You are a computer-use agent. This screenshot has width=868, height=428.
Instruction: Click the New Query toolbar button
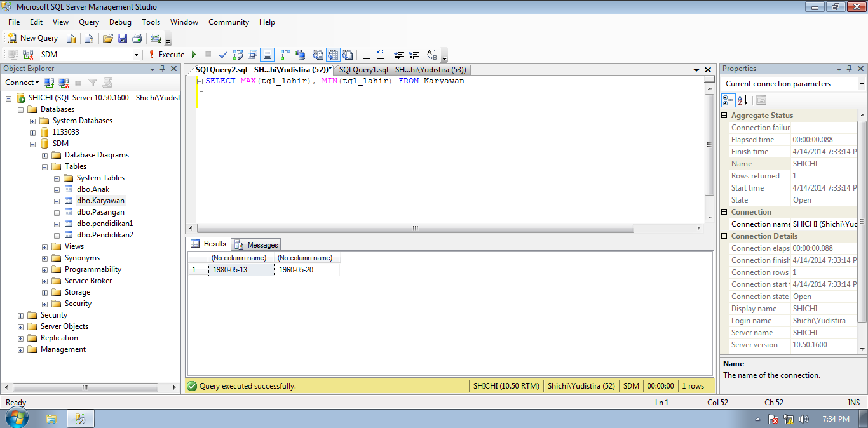click(32, 38)
